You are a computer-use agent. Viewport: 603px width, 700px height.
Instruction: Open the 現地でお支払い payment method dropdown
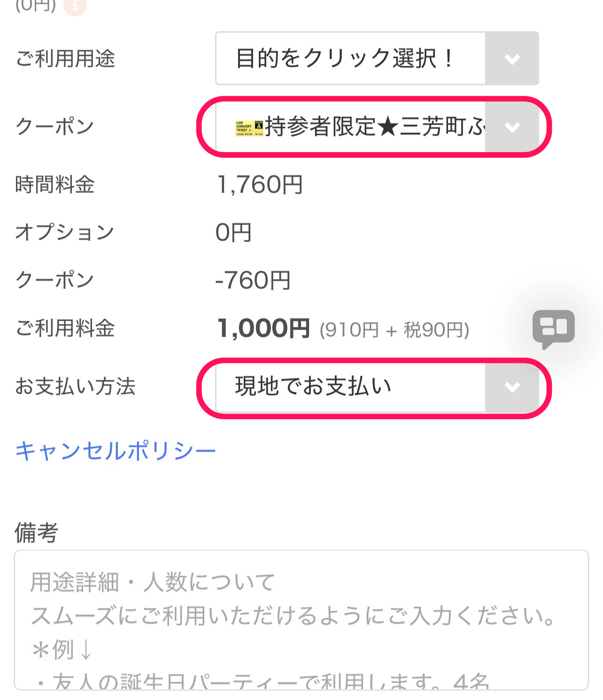click(x=350, y=387)
